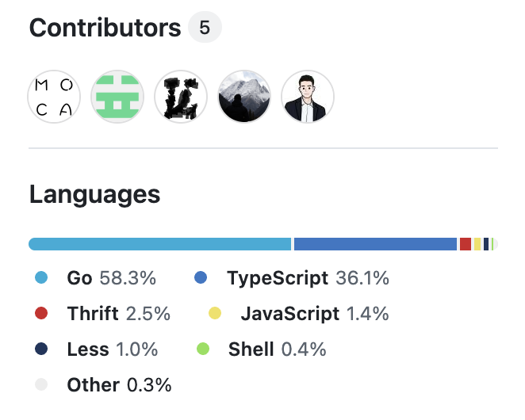
Task: Click the green pixel-pattern contributor avatar
Action: click(x=117, y=97)
